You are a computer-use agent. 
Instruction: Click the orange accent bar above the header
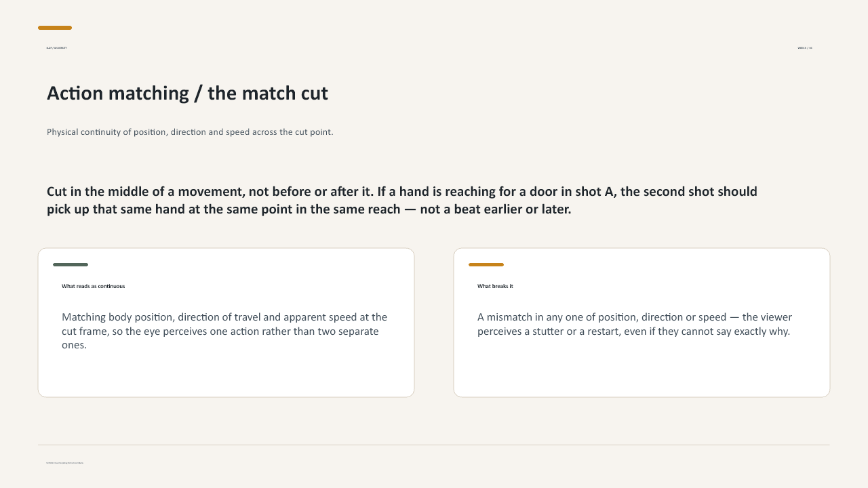[55, 28]
